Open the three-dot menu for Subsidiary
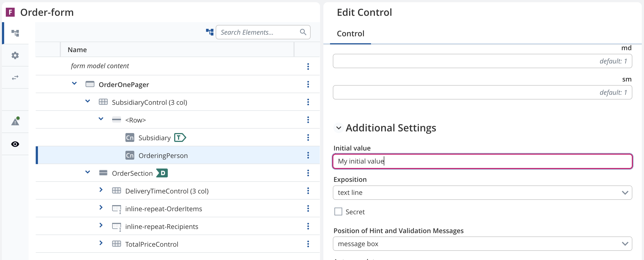The width and height of the screenshot is (644, 260). point(308,137)
